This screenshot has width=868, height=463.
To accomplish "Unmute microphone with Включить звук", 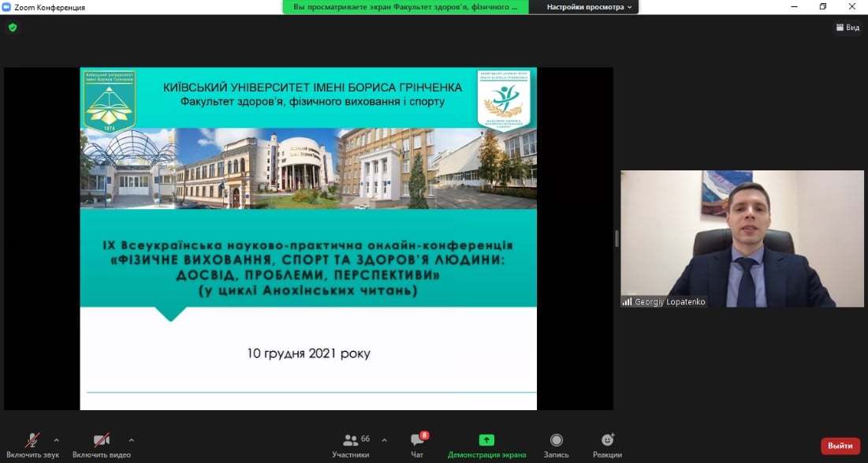I will pos(32,444).
